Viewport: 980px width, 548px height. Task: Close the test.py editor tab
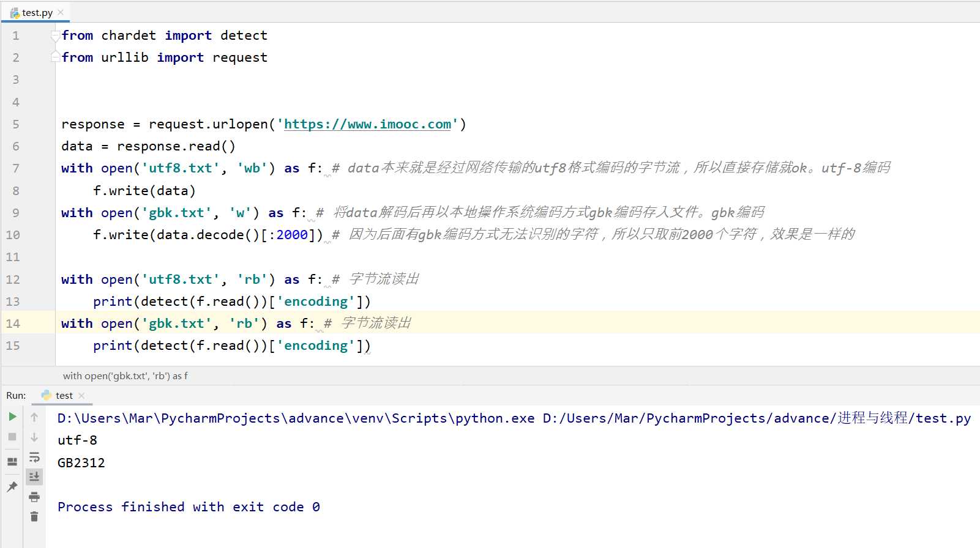[61, 12]
